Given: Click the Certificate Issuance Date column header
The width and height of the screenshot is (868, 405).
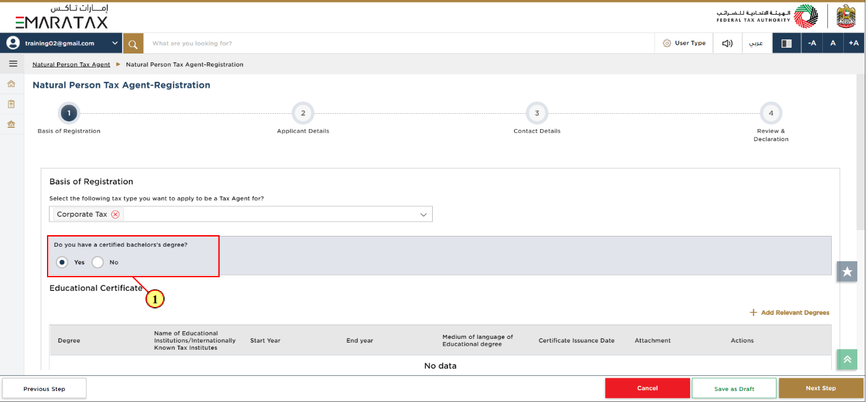Looking at the screenshot, I should point(576,341).
